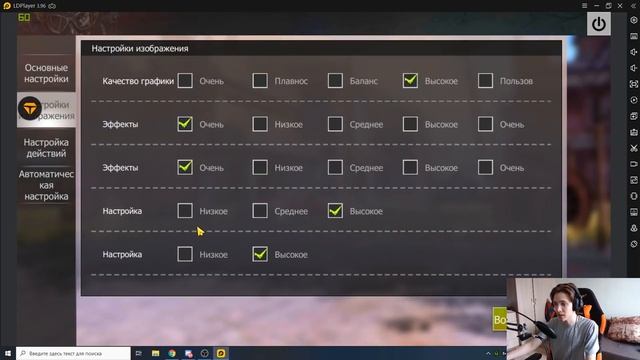Toggle fullscreen mode from sidebar
Screen dimensions: 640x360
(633, 84)
